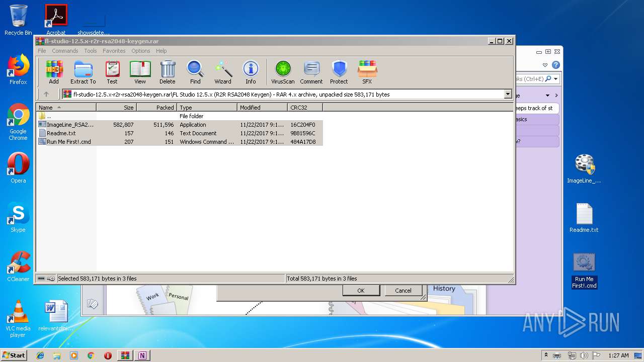Screen dimensions: 644x362
Task: Launch the Wizard wand icon
Action: [x=223, y=72]
